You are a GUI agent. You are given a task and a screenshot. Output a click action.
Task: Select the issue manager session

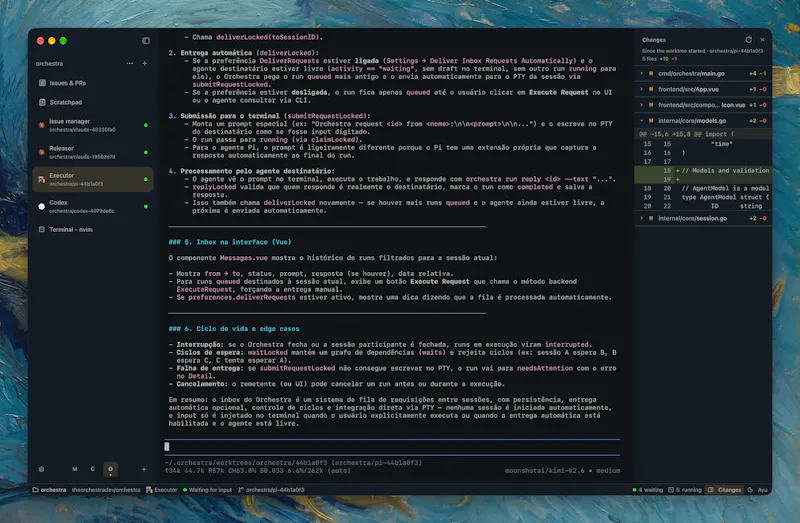(93, 126)
